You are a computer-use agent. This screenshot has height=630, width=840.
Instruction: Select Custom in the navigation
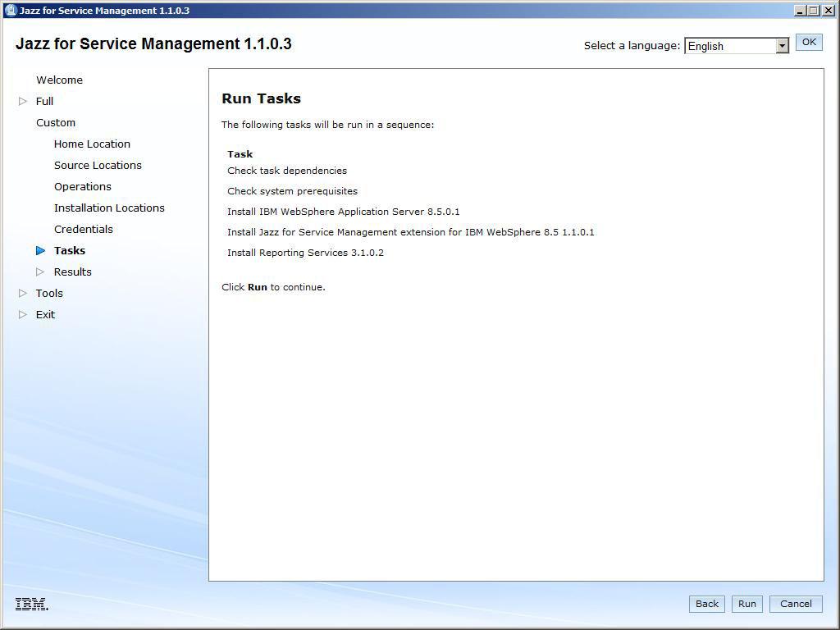click(x=56, y=123)
